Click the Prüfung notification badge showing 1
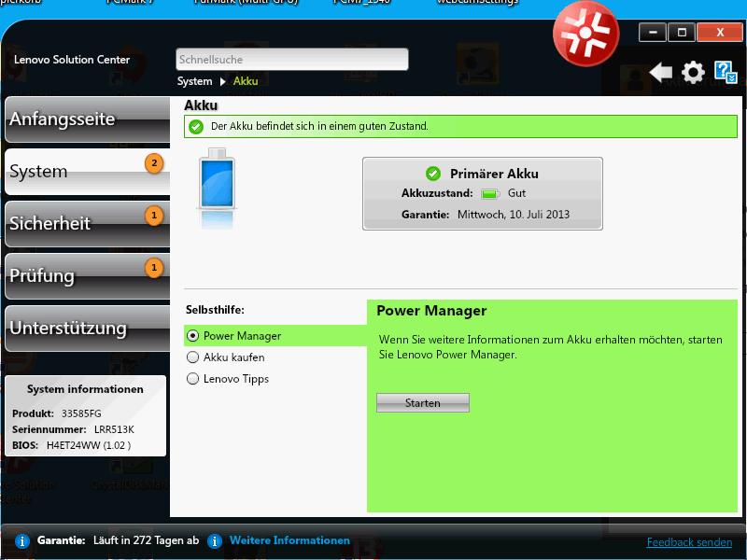This screenshot has width=747, height=560. click(154, 268)
